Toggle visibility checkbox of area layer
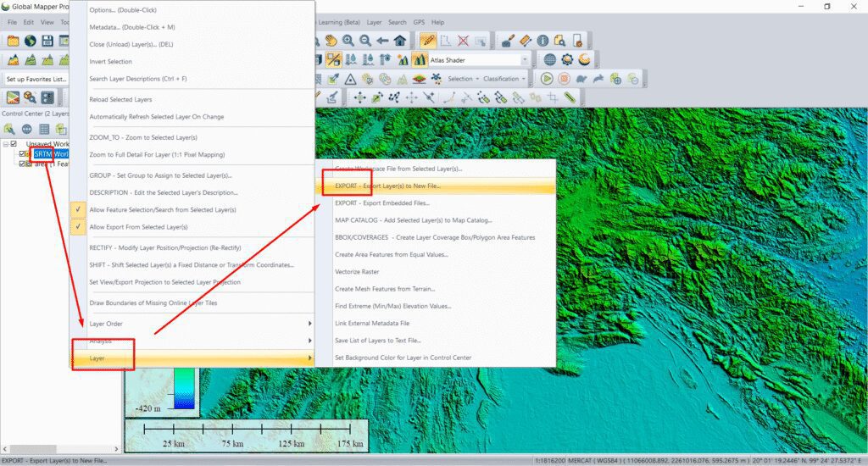 click(22, 164)
